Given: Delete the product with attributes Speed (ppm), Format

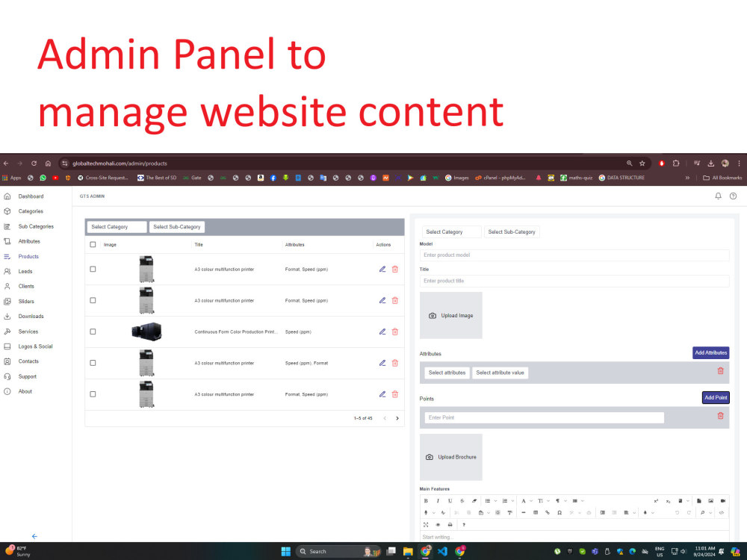Looking at the screenshot, I should (395, 363).
